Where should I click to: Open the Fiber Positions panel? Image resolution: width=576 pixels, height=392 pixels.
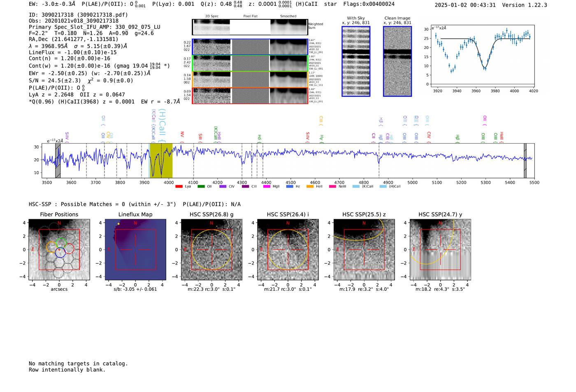point(59,249)
